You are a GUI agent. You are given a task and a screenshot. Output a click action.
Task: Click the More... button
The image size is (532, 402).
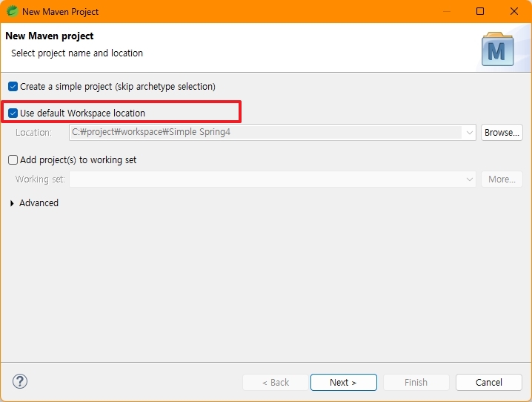pos(502,179)
